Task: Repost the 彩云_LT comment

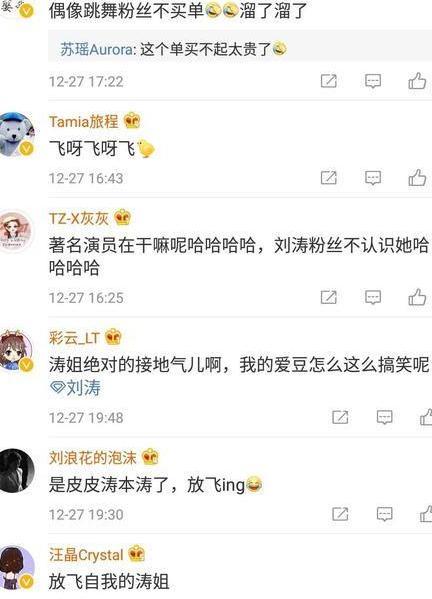Action: [x=340, y=417]
